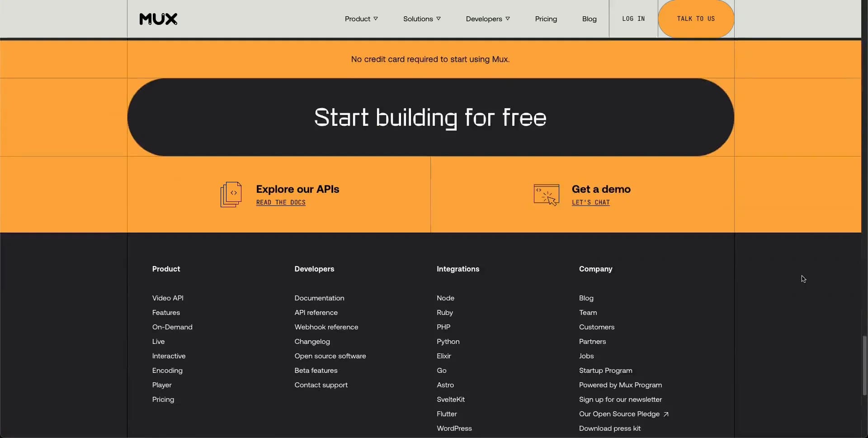Expand the Product dropdown in navbar
The image size is (868, 438).
361,19
